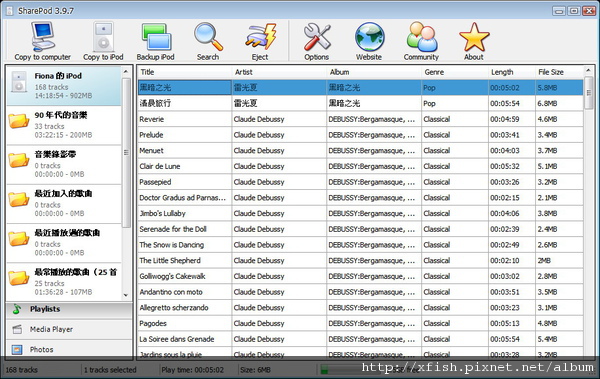Select the track 黑暗之光
The height and width of the screenshot is (379, 600).
[x=184, y=88]
